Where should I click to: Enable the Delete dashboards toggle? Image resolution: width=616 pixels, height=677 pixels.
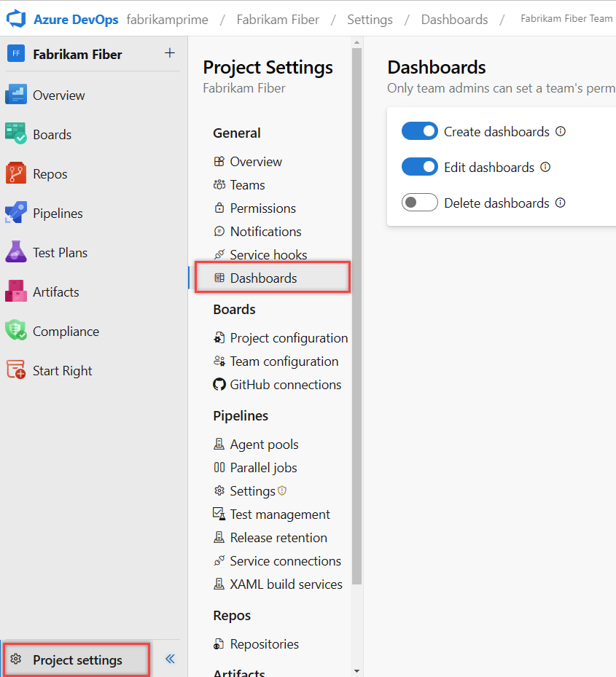(419, 202)
